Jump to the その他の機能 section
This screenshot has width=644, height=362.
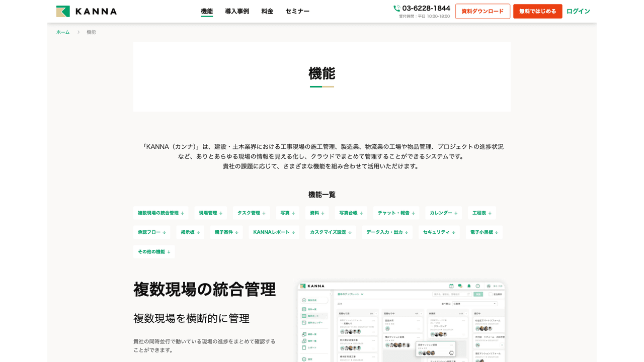[x=154, y=252]
